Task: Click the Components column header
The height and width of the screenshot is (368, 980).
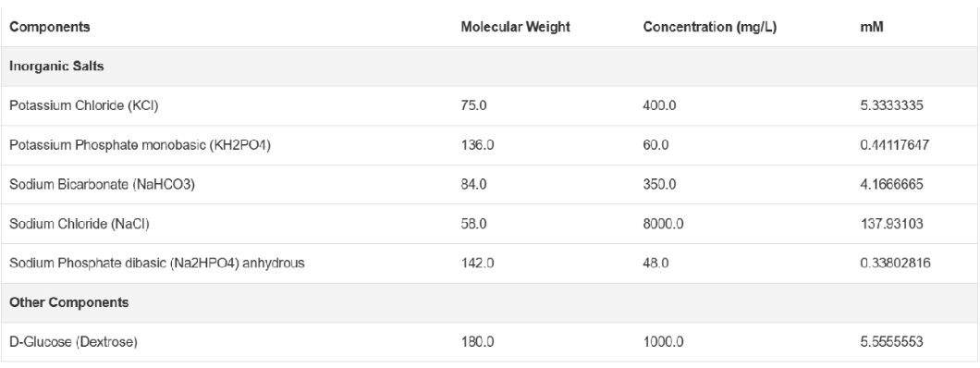Action: [x=49, y=27]
